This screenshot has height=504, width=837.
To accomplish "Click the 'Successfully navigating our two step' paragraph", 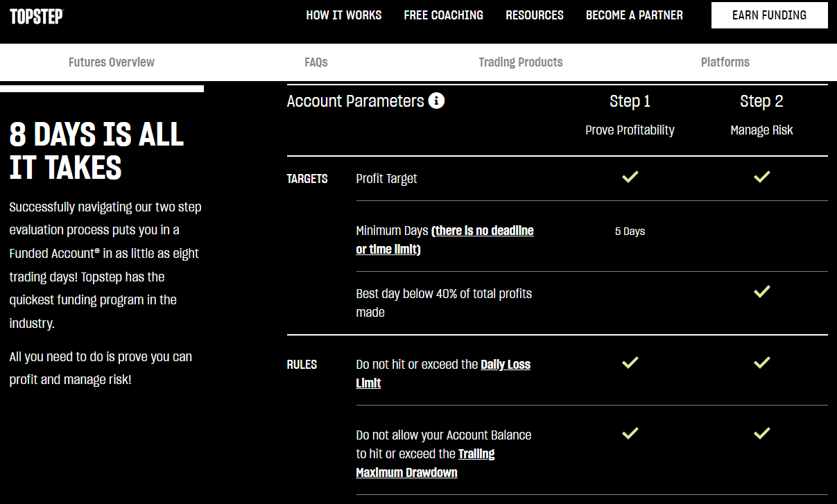I will point(105,265).
